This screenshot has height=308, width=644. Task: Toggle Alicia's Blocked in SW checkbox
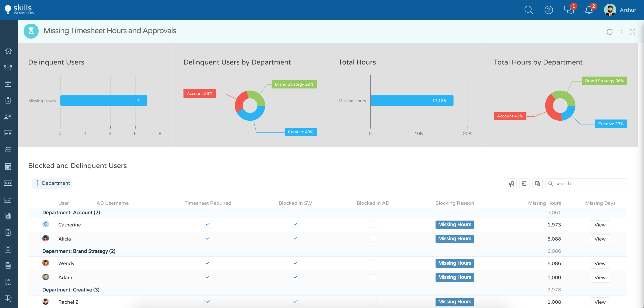pos(295,238)
